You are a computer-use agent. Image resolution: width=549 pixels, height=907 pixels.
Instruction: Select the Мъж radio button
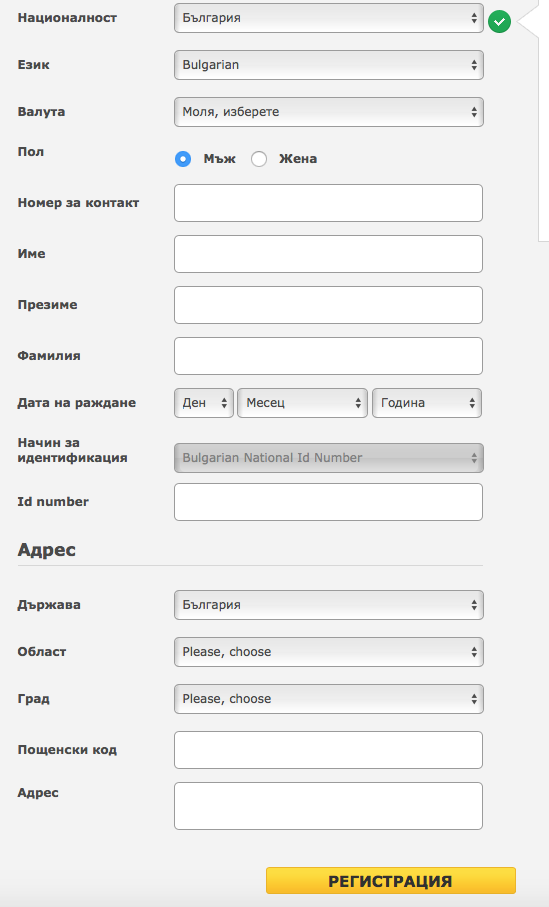(x=183, y=158)
